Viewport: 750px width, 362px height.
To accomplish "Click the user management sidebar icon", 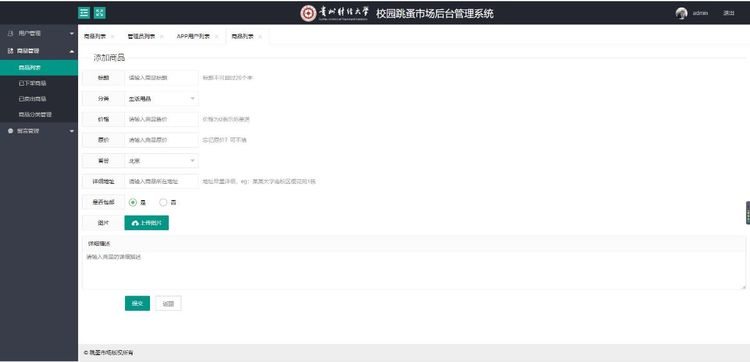I will click(11, 33).
